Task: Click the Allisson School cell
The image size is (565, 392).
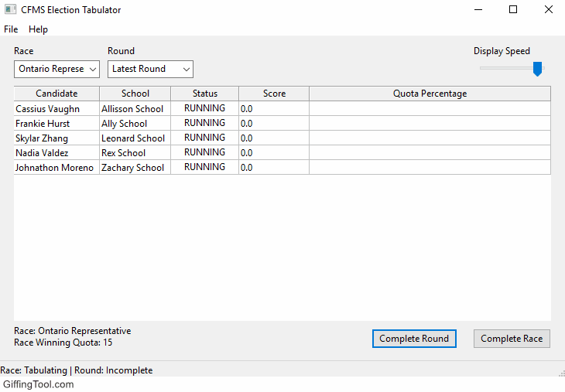Action: pyautogui.click(x=135, y=109)
